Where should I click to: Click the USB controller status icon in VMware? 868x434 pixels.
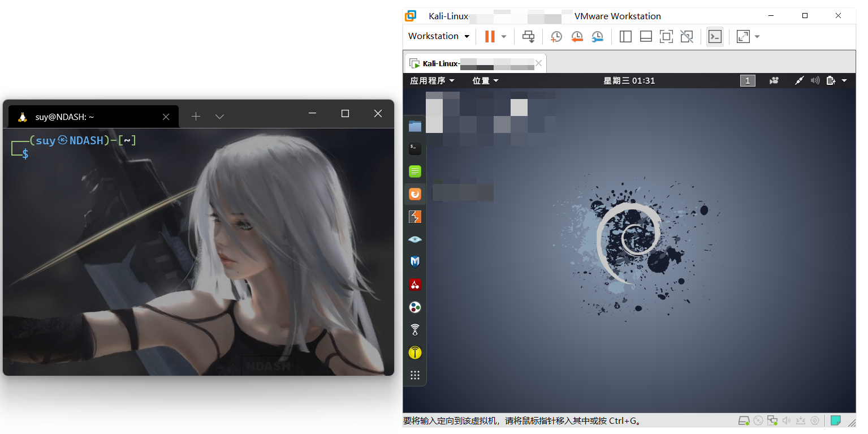point(801,420)
